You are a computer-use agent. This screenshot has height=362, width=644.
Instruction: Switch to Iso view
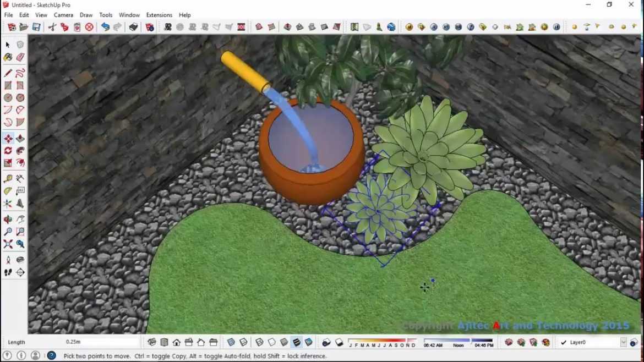152,342
